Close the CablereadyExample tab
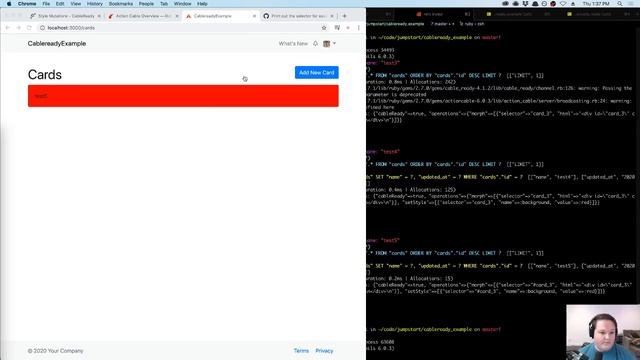The image size is (640, 360). [x=254, y=16]
